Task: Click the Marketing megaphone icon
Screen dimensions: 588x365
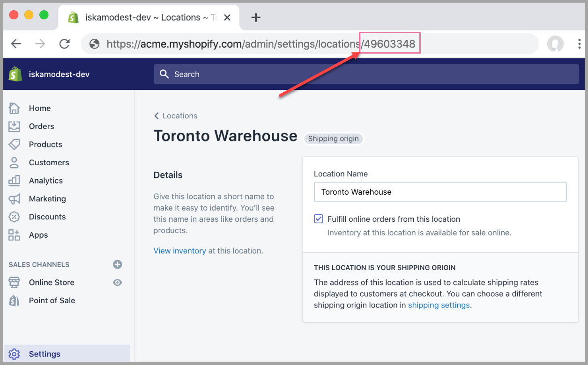Action: 15,199
